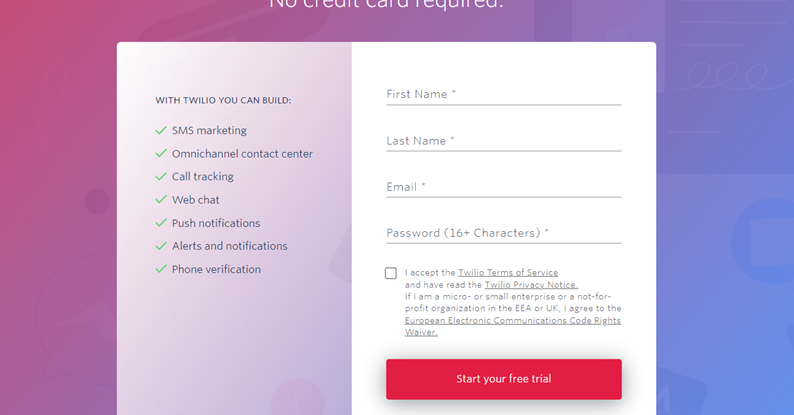Click the Omnichannel contact center text

pos(242,154)
